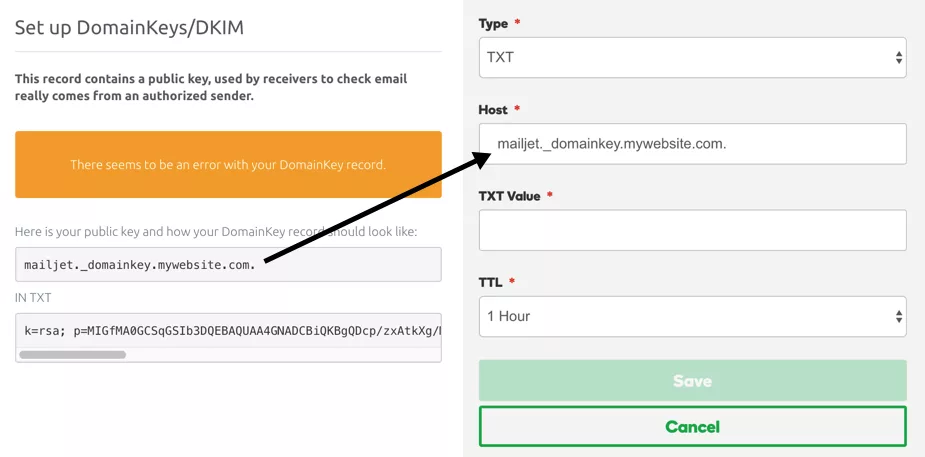Focus the empty TXT Value field

coord(692,230)
